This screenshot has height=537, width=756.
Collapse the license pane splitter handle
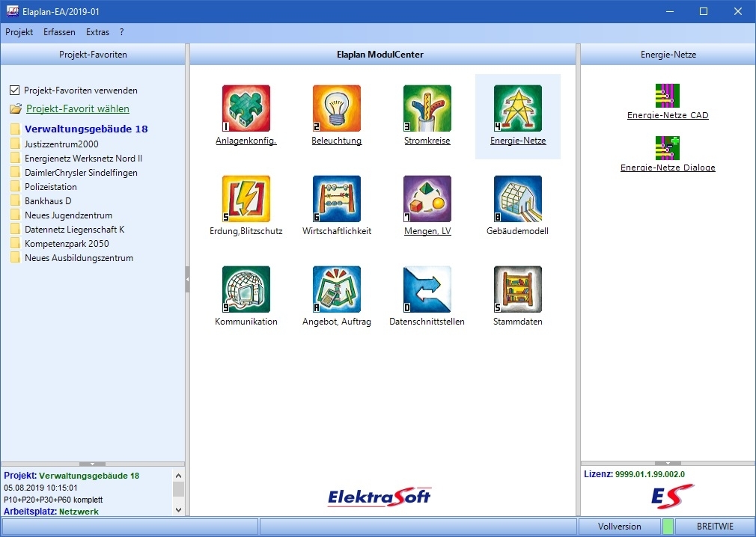point(668,463)
